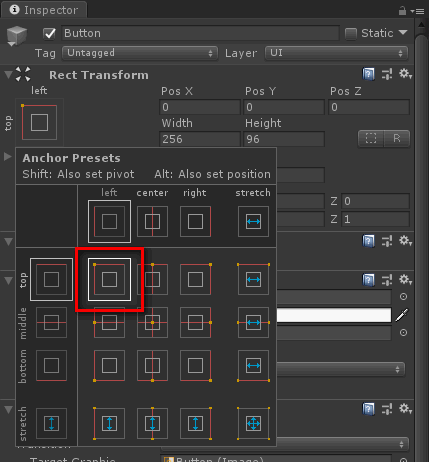Click the white color swatch field

click(x=334, y=315)
